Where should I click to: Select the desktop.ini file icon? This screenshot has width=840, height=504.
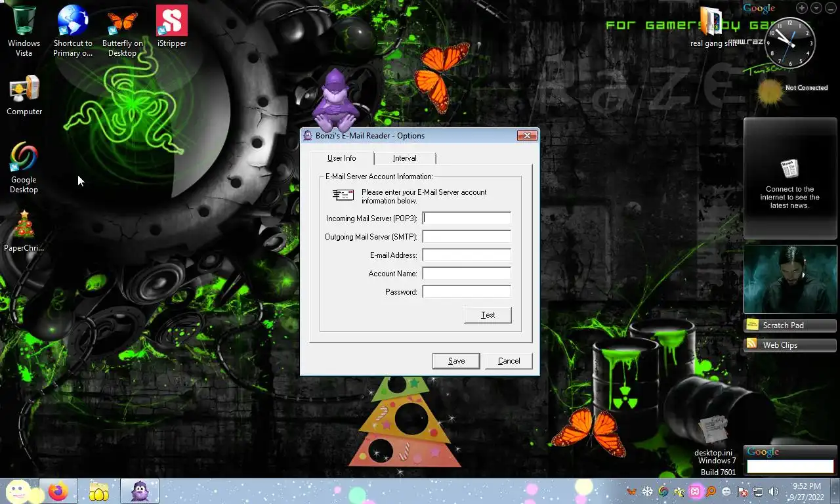tap(713, 436)
